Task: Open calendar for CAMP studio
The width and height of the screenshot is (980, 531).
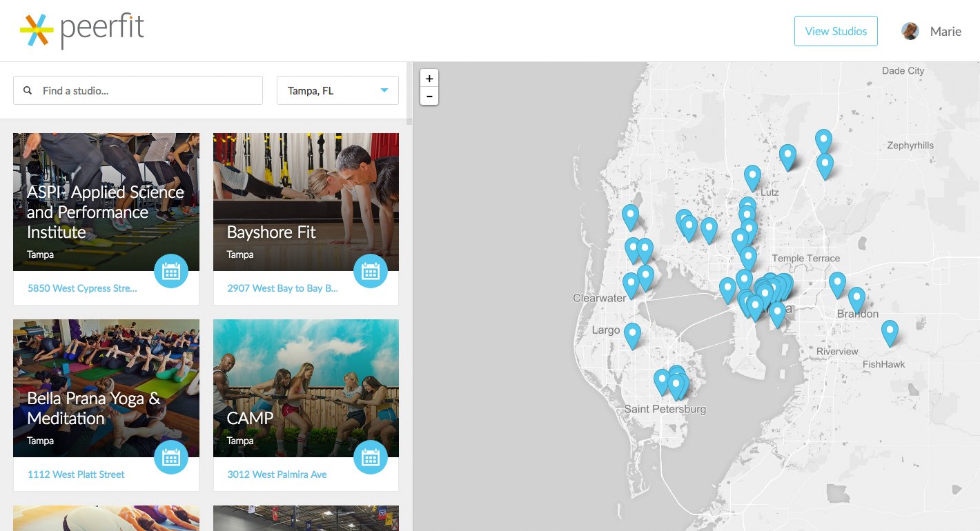Action: [371, 457]
